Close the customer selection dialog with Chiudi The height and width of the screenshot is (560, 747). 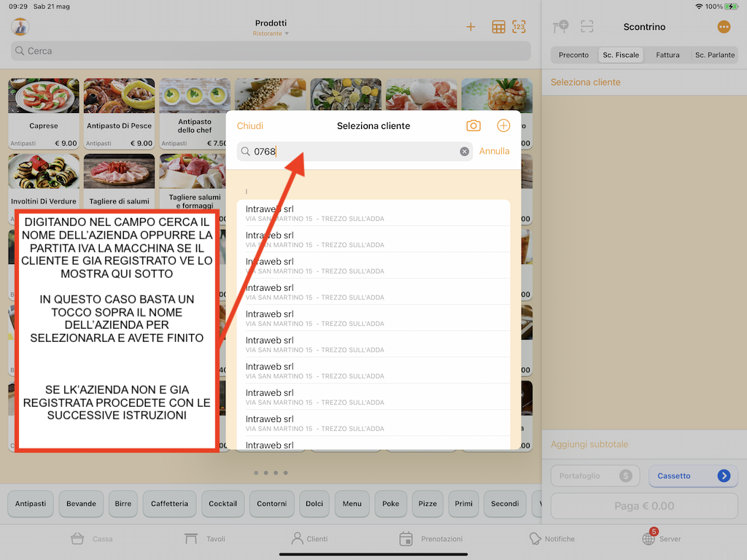pos(250,125)
